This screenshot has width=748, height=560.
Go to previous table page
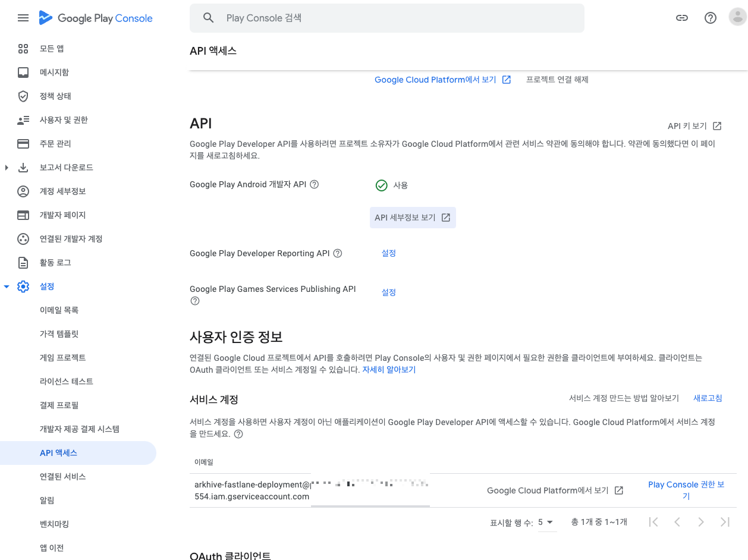coord(677,522)
